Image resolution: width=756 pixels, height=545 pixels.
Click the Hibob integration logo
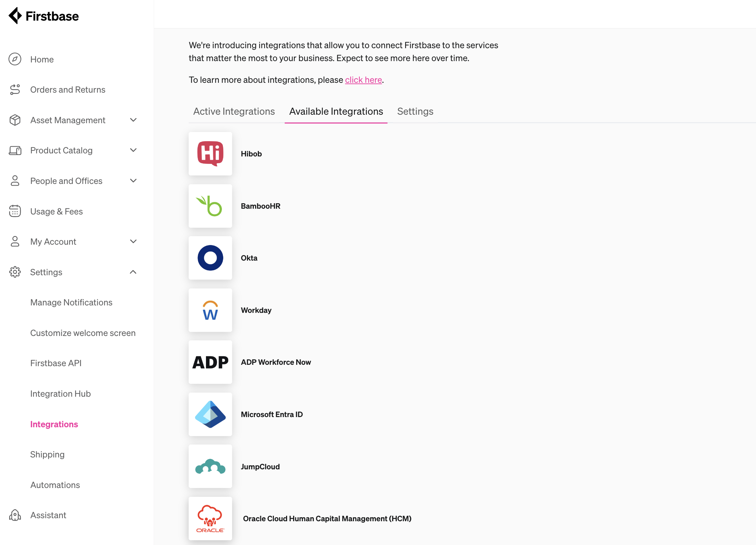point(210,154)
